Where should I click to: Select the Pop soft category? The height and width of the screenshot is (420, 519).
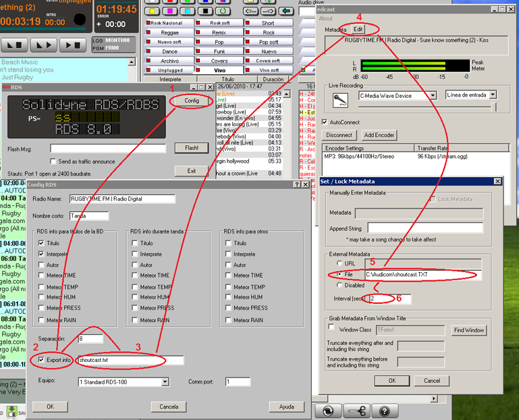(x=269, y=42)
